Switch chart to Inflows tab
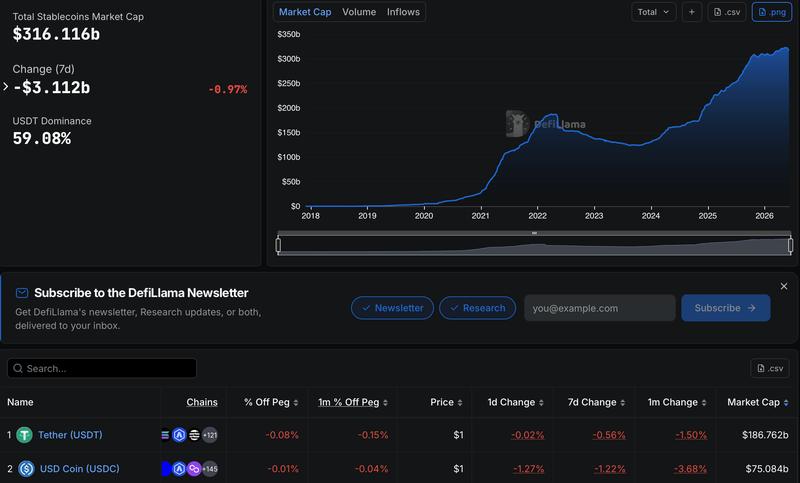The image size is (800, 483). pos(403,12)
